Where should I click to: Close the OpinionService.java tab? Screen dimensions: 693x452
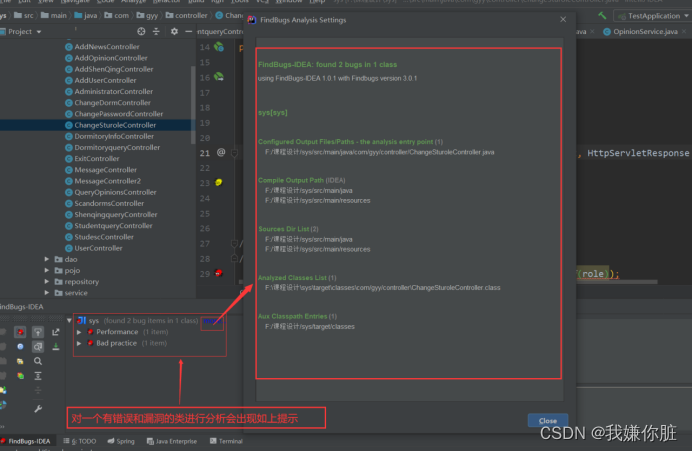coord(684,31)
